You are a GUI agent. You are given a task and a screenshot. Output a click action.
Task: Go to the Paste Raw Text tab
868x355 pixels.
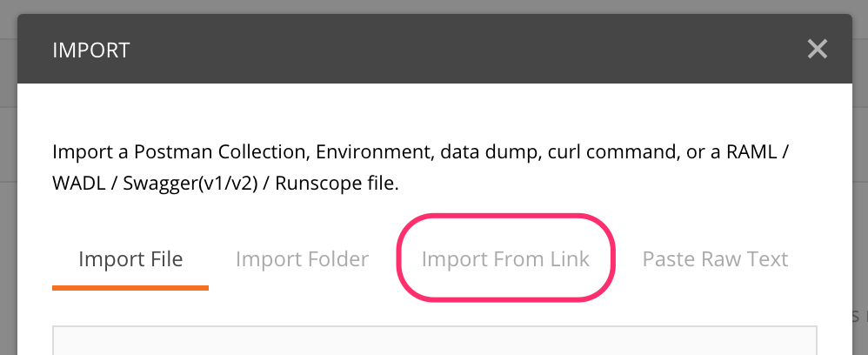point(715,259)
